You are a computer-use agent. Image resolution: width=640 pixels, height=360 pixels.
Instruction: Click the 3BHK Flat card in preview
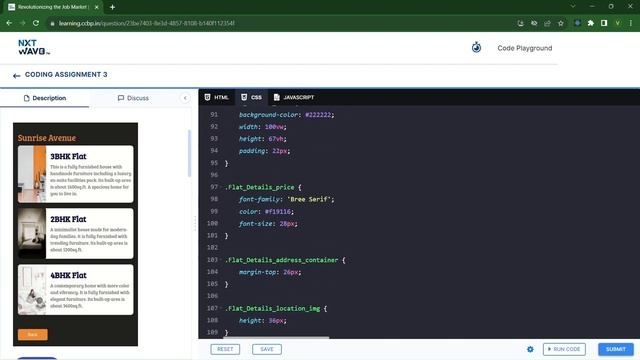click(x=76, y=174)
